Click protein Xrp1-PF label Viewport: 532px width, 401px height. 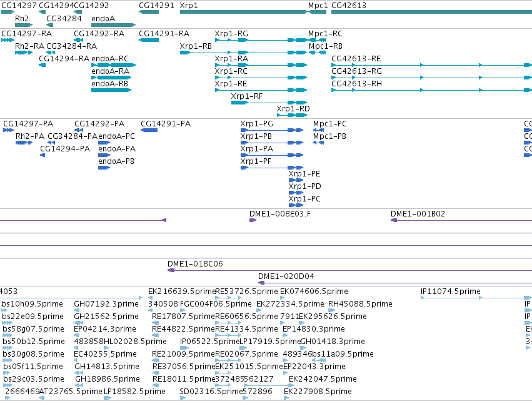256,161
